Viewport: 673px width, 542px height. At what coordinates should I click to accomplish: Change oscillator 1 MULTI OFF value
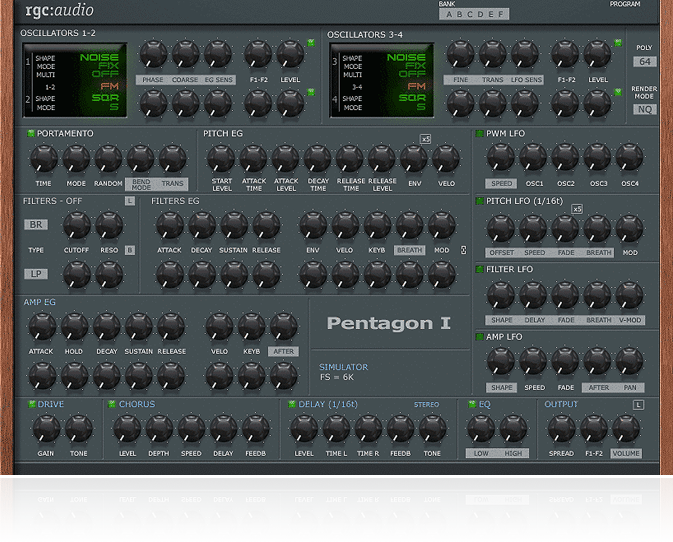point(105,74)
